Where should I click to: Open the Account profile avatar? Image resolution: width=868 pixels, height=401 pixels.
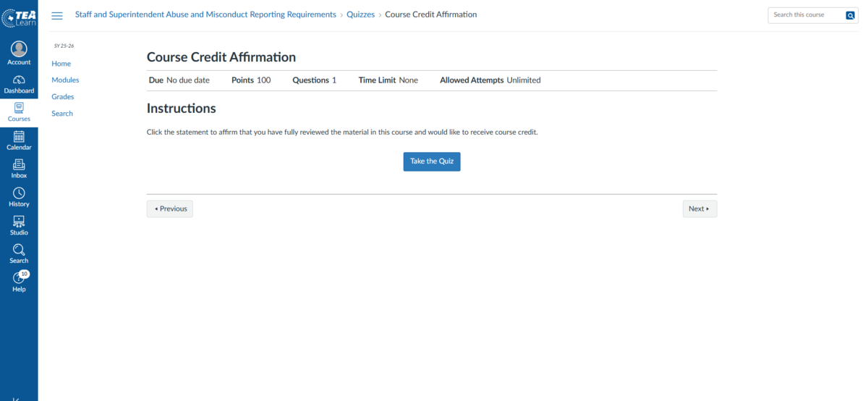pos(19,49)
